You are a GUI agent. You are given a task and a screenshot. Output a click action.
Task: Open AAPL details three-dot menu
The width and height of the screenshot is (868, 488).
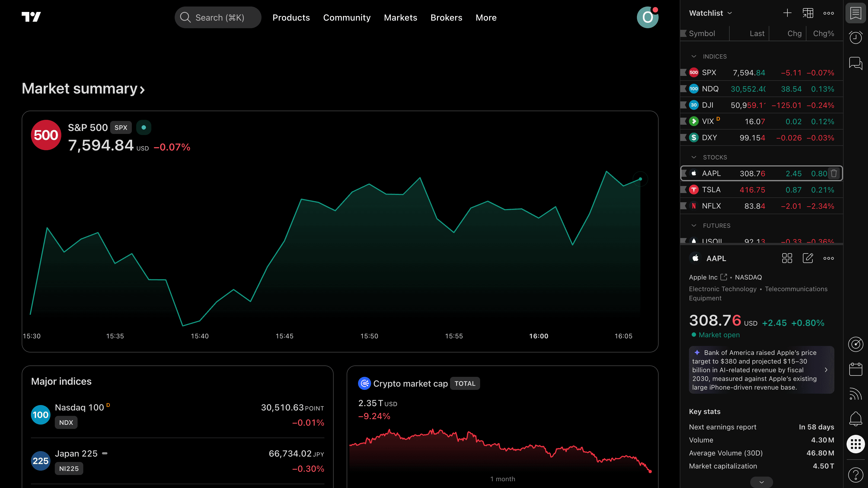(x=829, y=258)
